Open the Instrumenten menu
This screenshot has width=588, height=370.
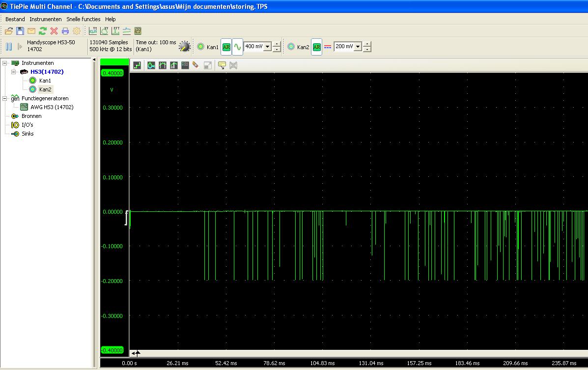(x=45, y=19)
